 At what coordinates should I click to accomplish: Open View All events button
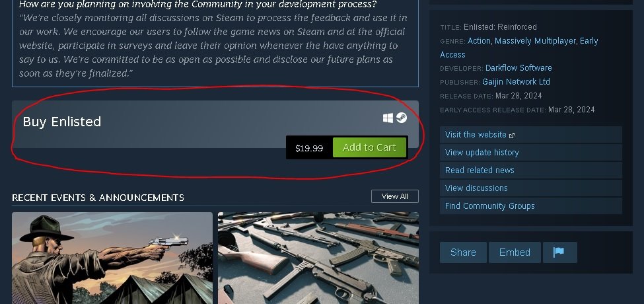coord(395,196)
